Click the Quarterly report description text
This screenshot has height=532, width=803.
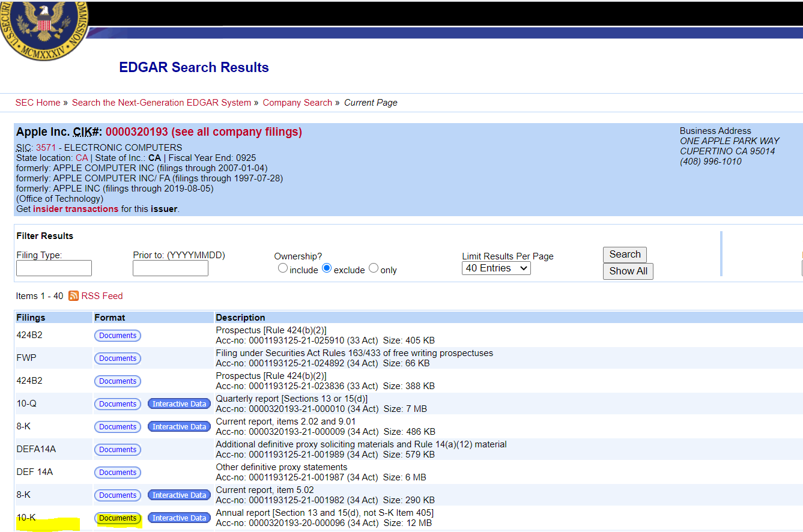[291, 399]
